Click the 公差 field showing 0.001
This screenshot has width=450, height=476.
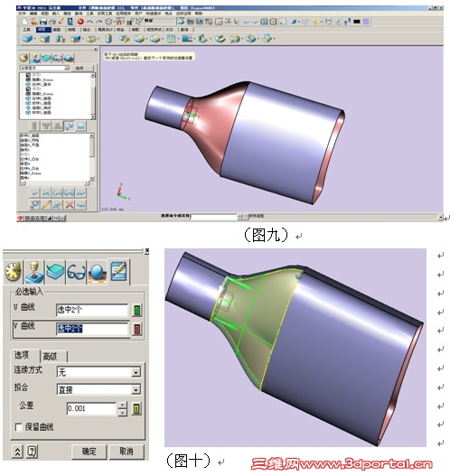coord(91,408)
